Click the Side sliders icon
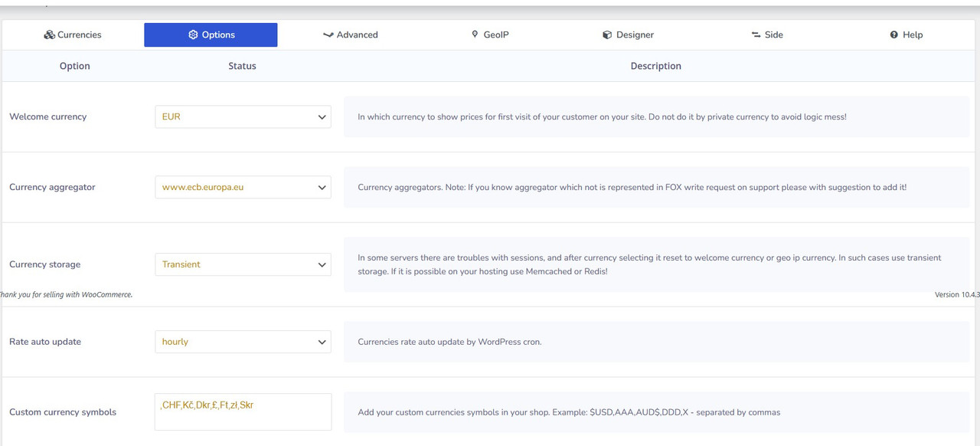This screenshot has height=446, width=980. click(x=756, y=34)
